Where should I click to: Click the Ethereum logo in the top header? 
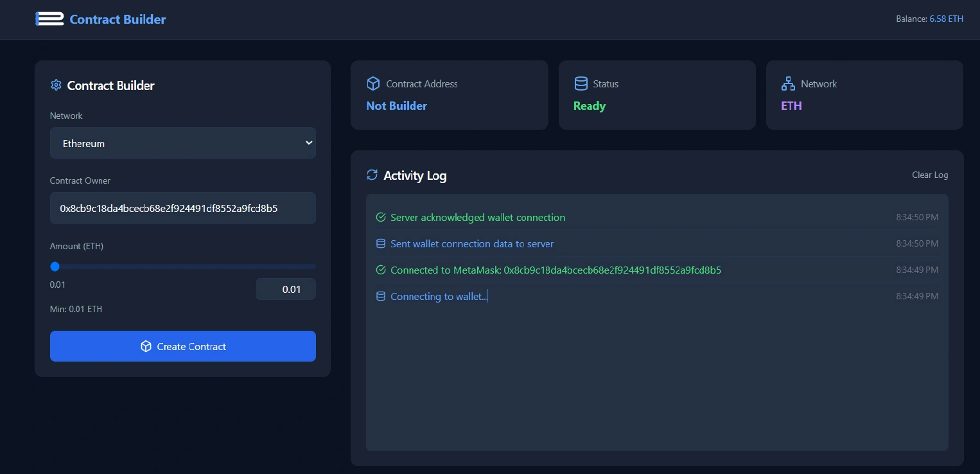49,19
